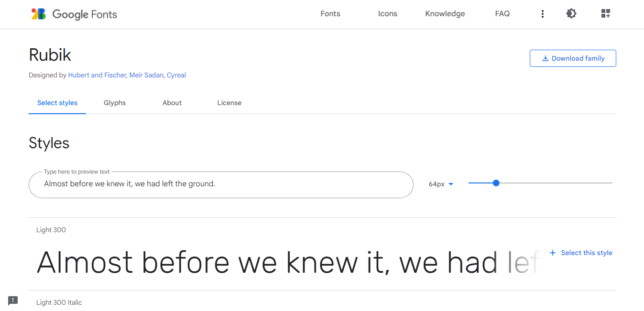
Task: Toggle the selected families drawer open
Action: (605, 13)
